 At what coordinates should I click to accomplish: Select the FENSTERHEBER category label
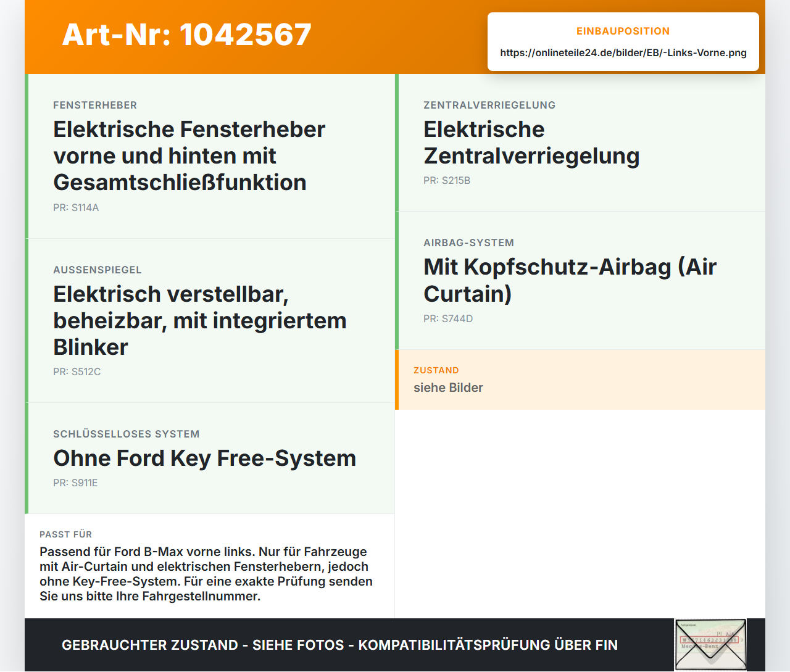95,105
